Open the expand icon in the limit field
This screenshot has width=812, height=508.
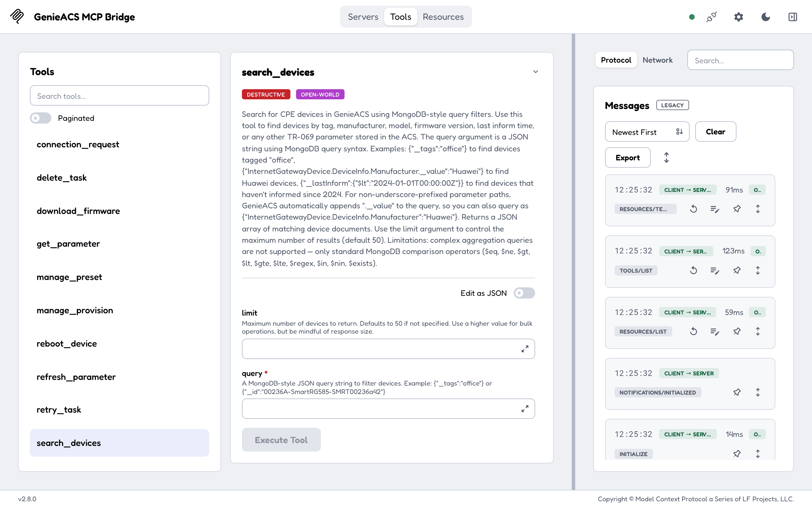pos(525,349)
